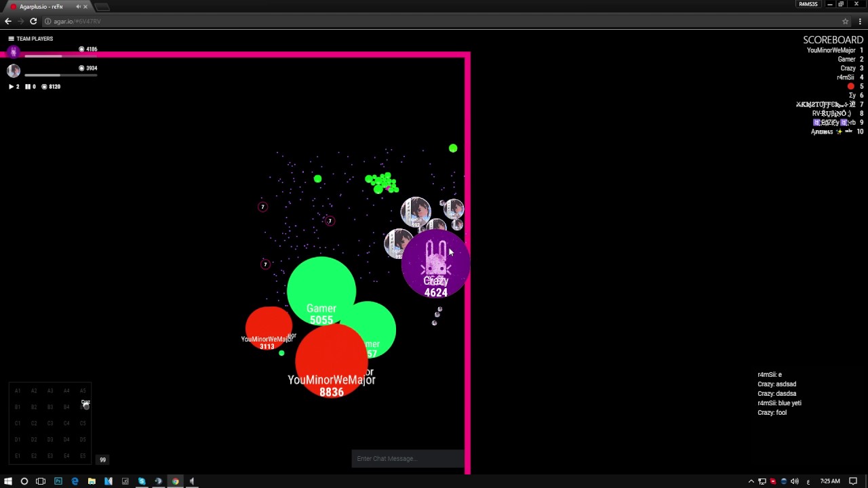Open the Chrome three-dot menu

click(859, 21)
